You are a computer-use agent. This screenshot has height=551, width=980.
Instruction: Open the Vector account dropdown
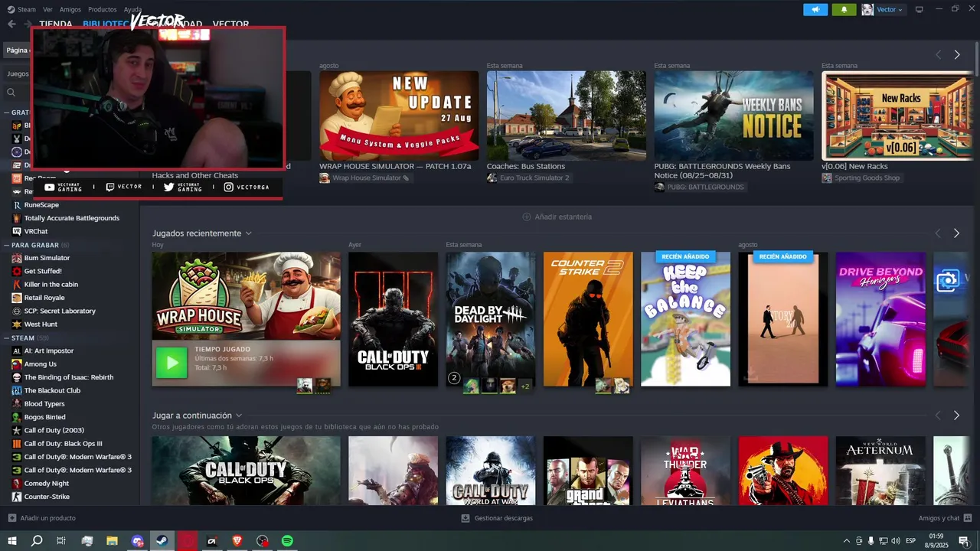890,9
